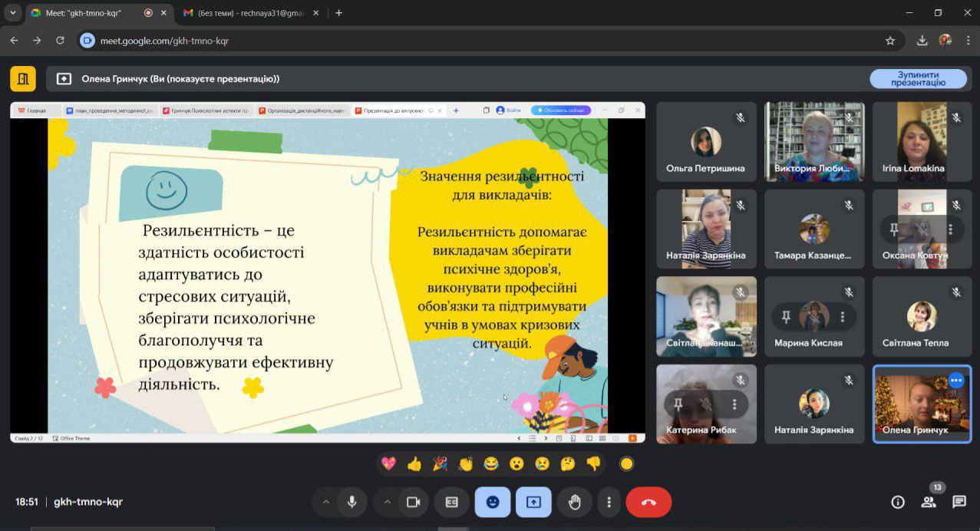Select Irina Lomakina's video tile
The height and width of the screenshot is (531, 980).
(x=922, y=141)
